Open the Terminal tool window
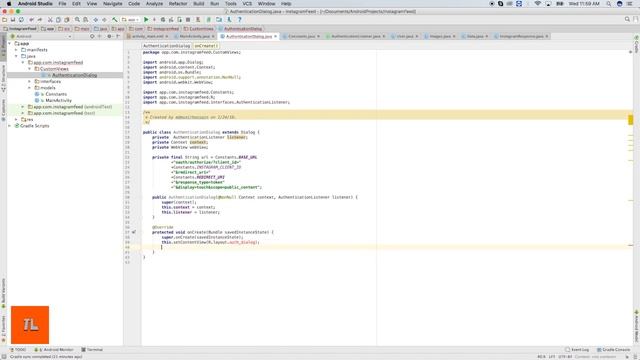The width and height of the screenshot is (640, 360). point(92,350)
